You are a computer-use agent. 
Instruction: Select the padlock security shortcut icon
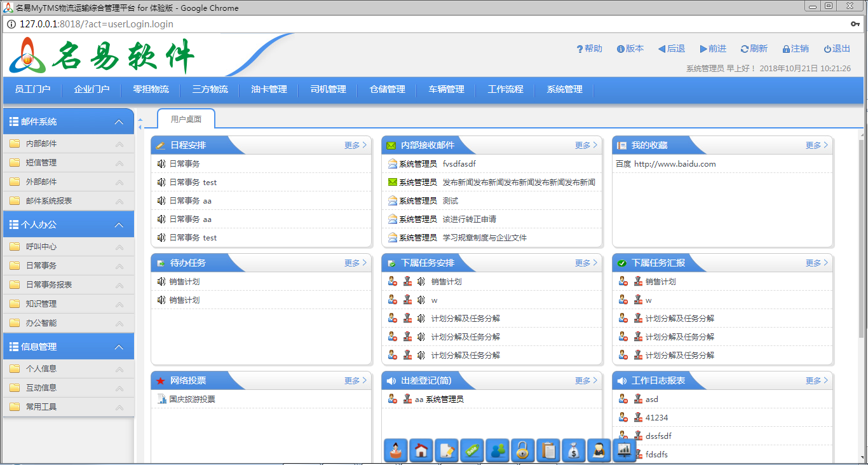pyautogui.click(x=523, y=450)
